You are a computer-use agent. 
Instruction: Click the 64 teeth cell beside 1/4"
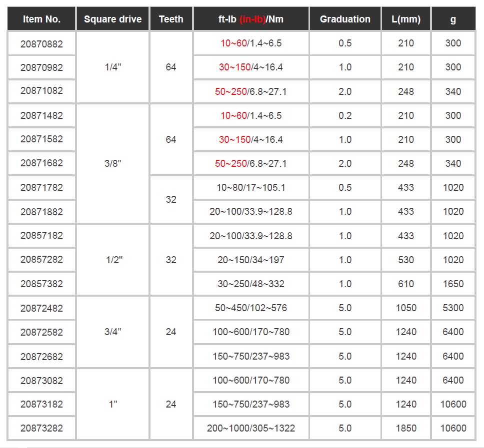click(171, 67)
